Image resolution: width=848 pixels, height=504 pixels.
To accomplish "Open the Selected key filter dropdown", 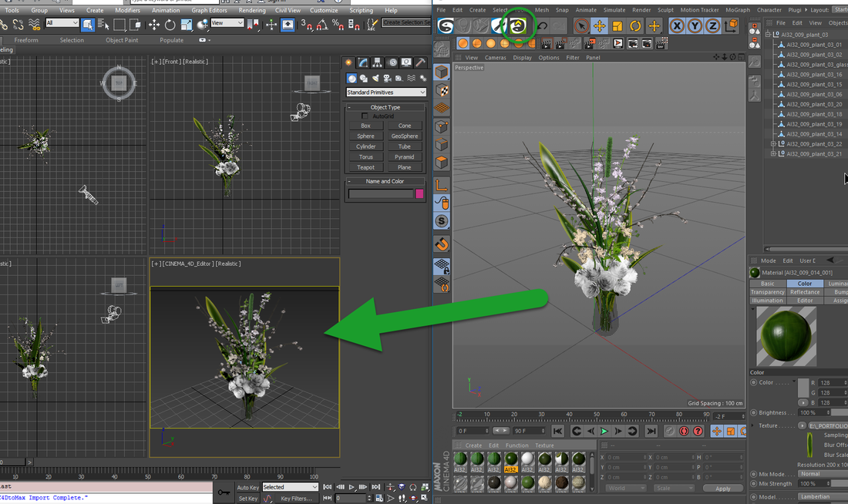I will point(290,487).
